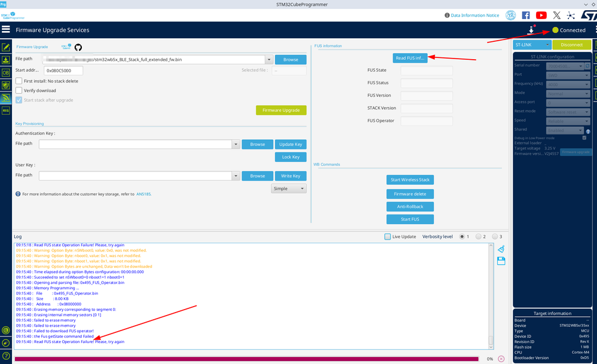Open Memory & File editing sidebar icon
The width and height of the screenshot is (597, 364).
[6, 47]
